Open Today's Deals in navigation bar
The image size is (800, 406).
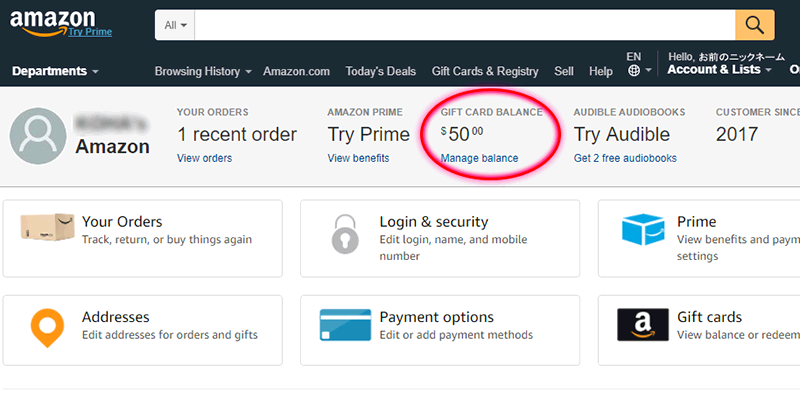(380, 71)
